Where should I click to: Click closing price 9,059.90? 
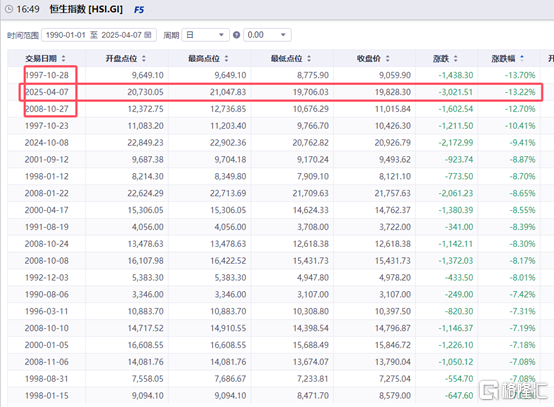395,75
